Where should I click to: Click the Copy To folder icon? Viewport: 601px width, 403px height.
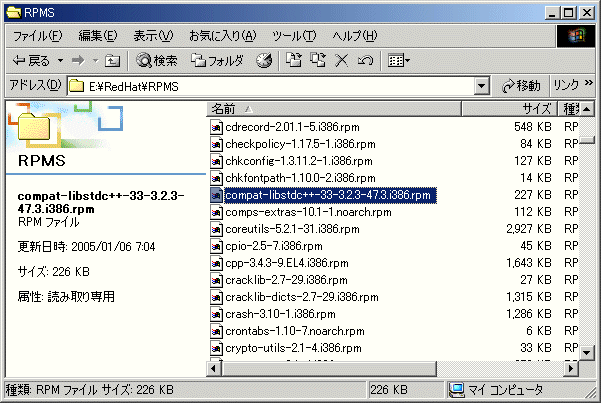[318, 61]
